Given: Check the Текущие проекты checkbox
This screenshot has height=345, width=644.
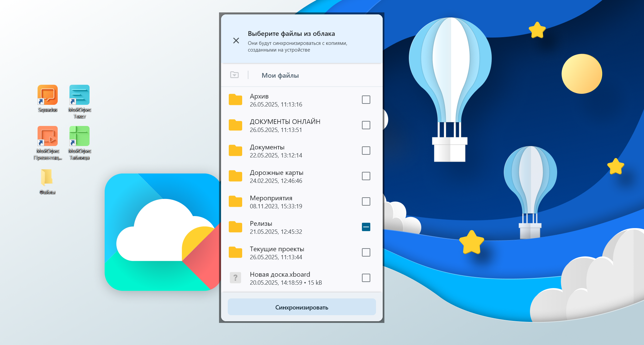Looking at the screenshot, I should [366, 253].
